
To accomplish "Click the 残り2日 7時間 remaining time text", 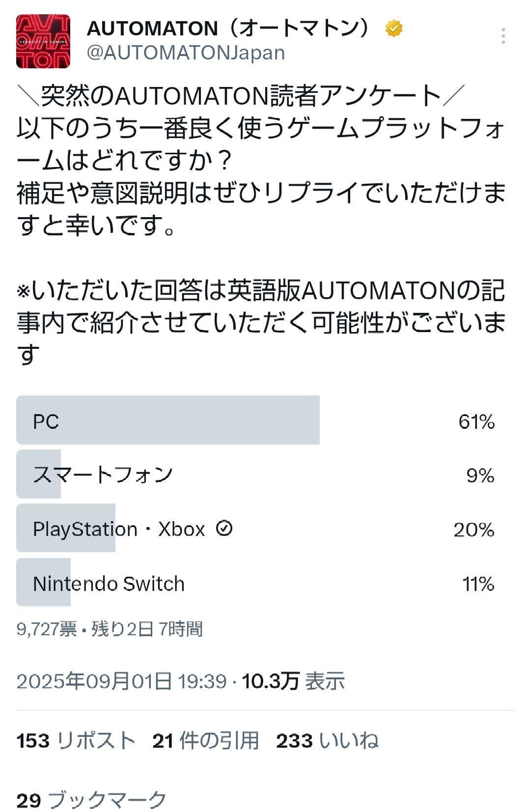I will point(147,629).
